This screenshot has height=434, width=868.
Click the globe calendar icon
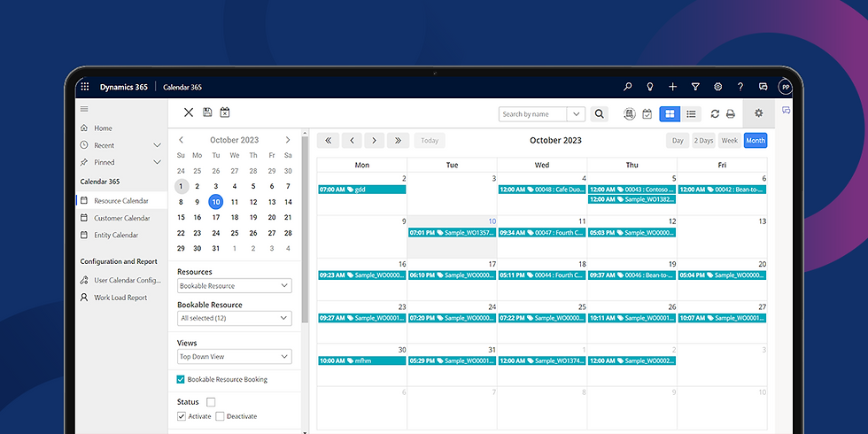629,114
